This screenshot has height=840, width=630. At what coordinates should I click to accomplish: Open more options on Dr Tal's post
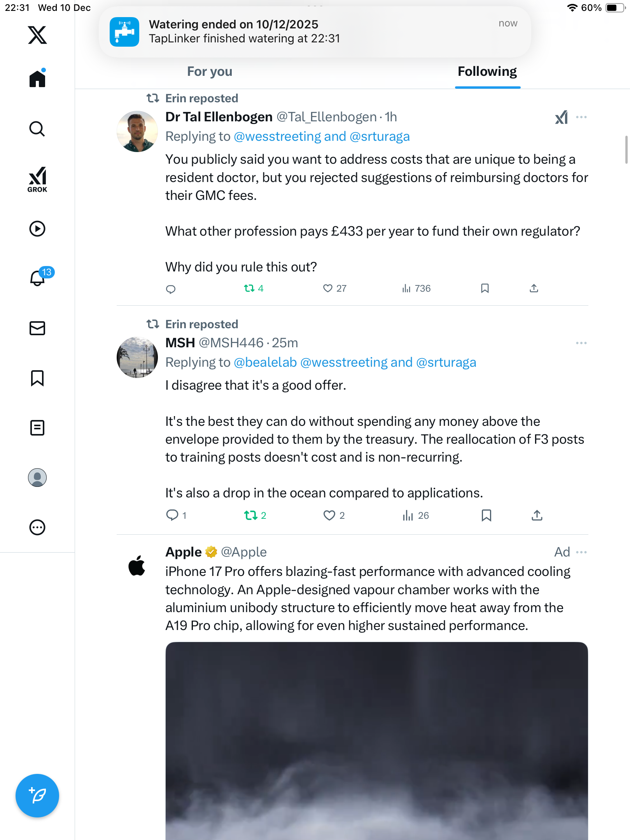point(581,117)
